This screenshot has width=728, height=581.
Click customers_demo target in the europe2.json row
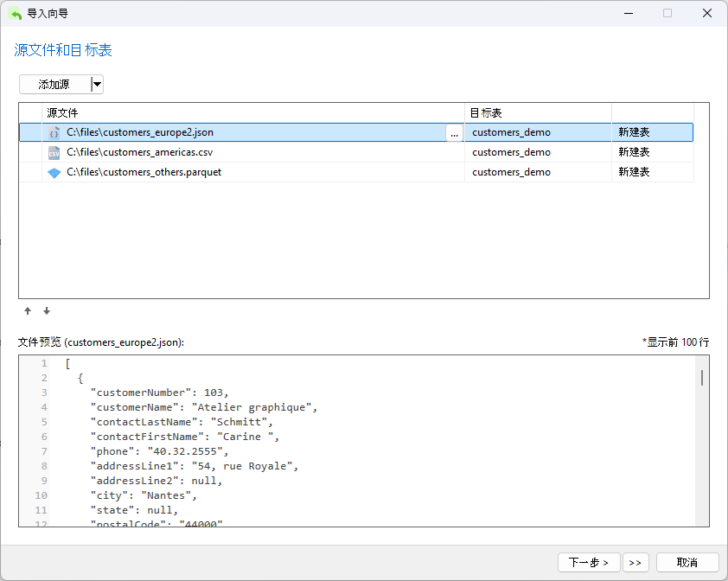[x=511, y=132]
